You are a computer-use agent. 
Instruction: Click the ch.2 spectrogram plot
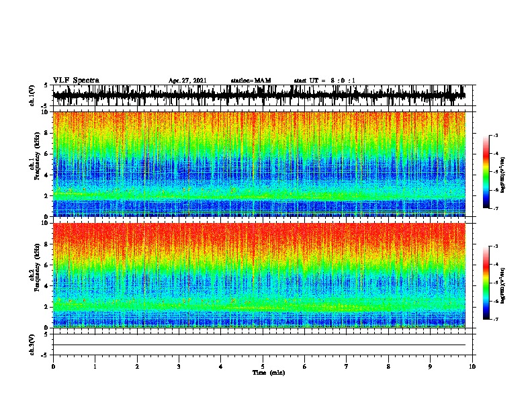click(x=259, y=275)
